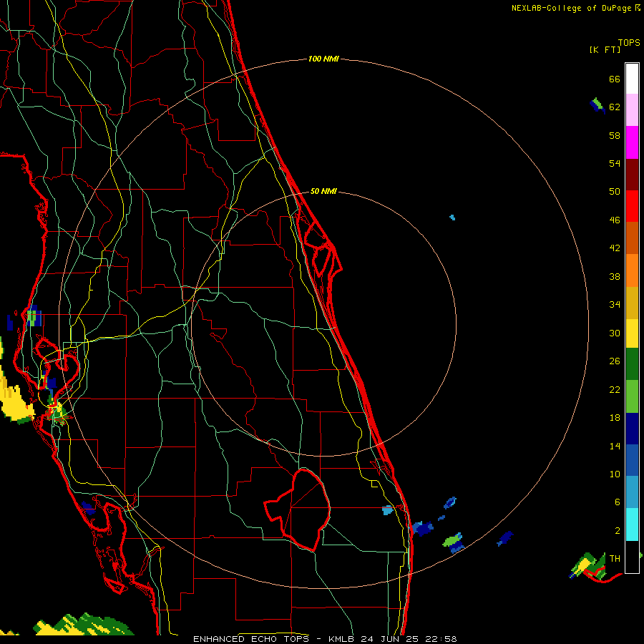The height and width of the screenshot is (644, 644).
Task: Select the dark red 54 kft swatch
Action: click(x=632, y=175)
